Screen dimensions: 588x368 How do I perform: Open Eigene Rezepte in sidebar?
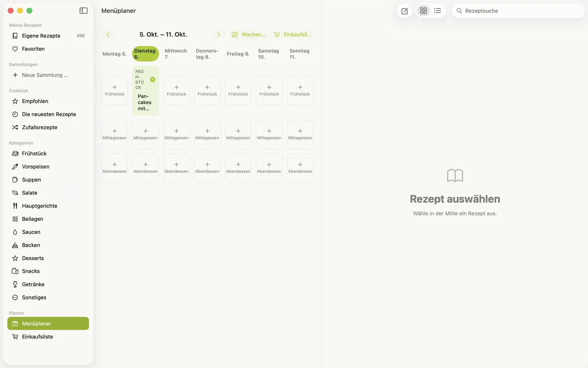click(48, 36)
